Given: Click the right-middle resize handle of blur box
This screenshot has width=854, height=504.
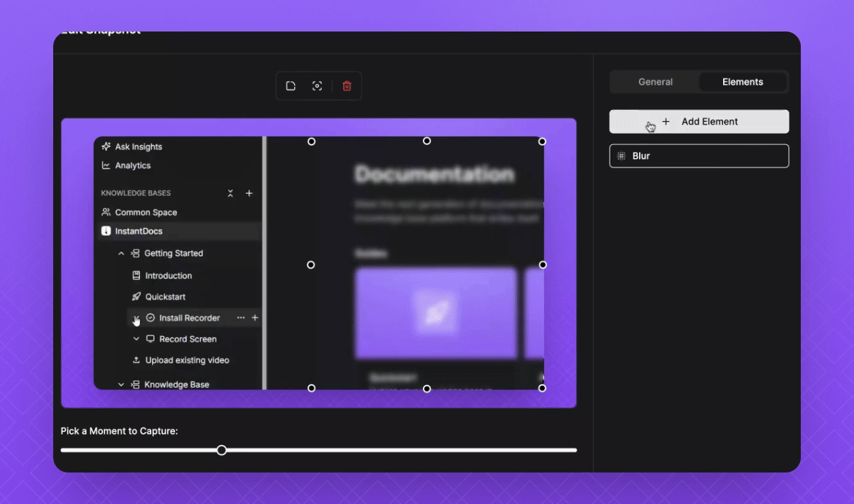Looking at the screenshot, I should pos(542,265).
